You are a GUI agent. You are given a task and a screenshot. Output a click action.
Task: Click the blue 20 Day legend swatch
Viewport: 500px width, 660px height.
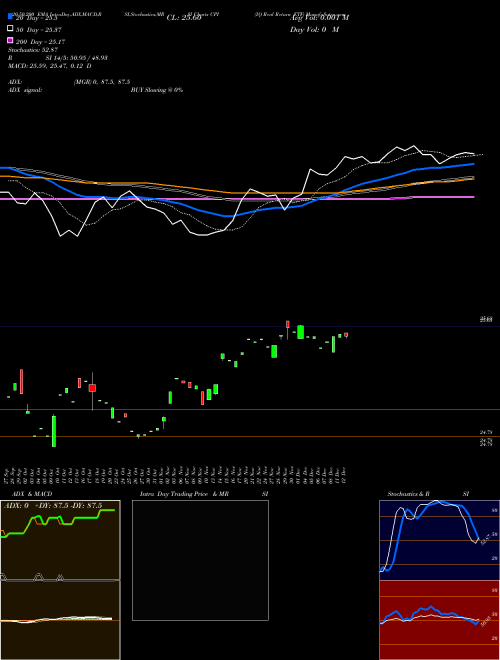point(10,16)
